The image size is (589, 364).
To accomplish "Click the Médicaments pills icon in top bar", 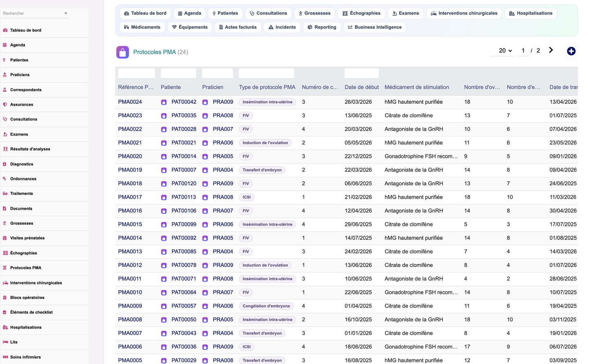I will (x=126, y=27).
